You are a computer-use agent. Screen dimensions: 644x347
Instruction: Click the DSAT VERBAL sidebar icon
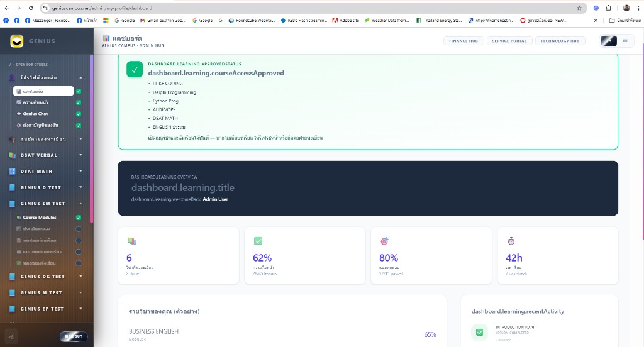click(x=12, y=155)
